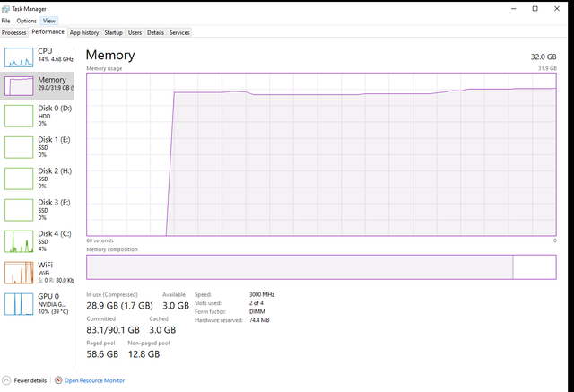Open the View menu
The image size is (574, 392).
pyautogui.click(x=49, y=21)
